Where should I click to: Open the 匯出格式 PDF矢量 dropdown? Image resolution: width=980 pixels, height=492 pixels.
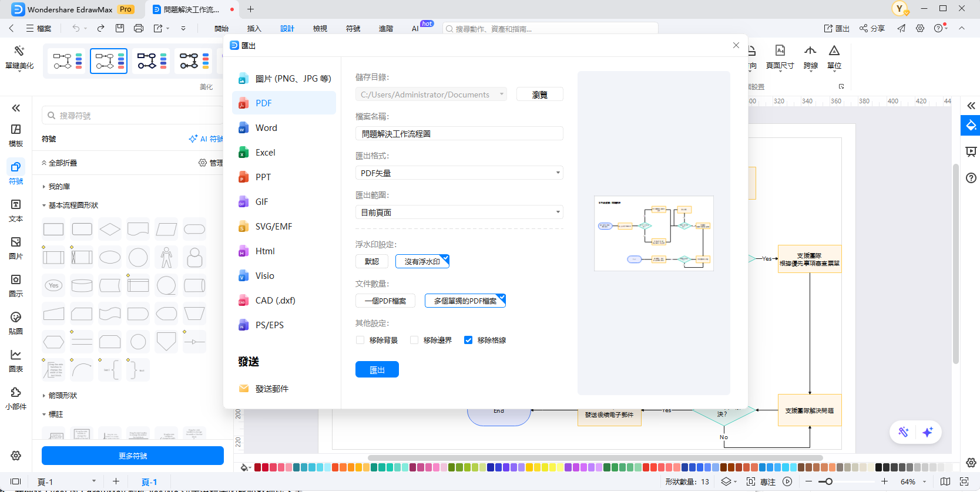pyautogui.click(x=459, y=173)
